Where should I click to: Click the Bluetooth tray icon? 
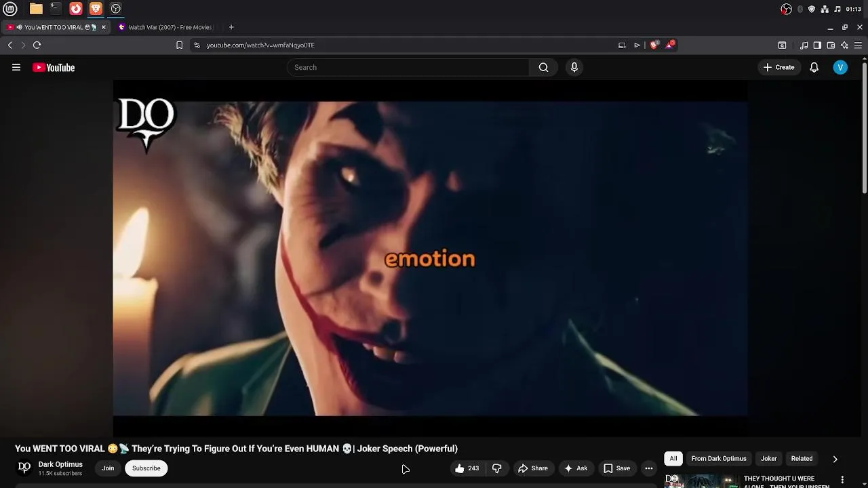pyautogui.click(x=800, y=9)
